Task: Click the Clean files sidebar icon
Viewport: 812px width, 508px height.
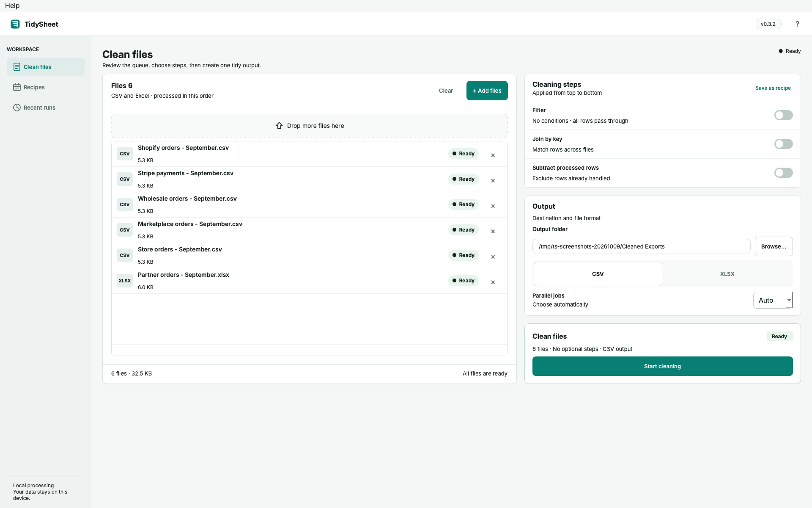Action: tap(17, 67)
